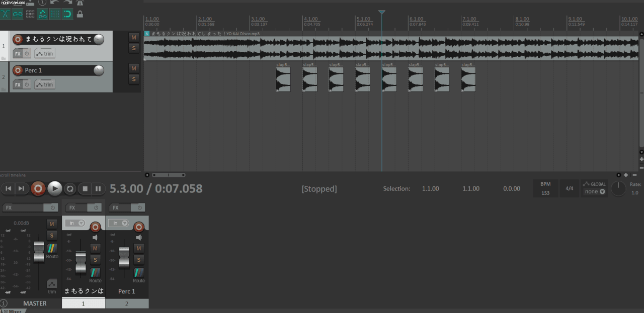Open the 'in' input dropdown on mixer channel 1
Image resolution: width=644 pixels, height=313 pixels.
74,223
